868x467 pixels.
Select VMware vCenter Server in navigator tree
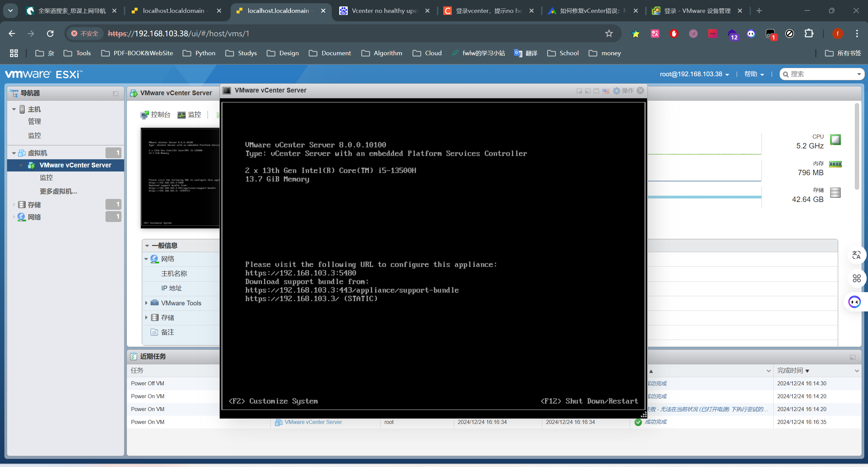[x=75, y=165]
